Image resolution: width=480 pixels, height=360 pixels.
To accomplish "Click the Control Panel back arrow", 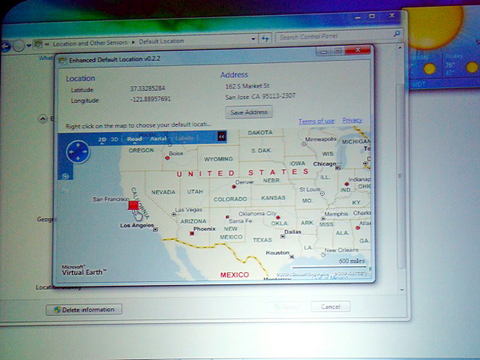I will coord(5,46).
